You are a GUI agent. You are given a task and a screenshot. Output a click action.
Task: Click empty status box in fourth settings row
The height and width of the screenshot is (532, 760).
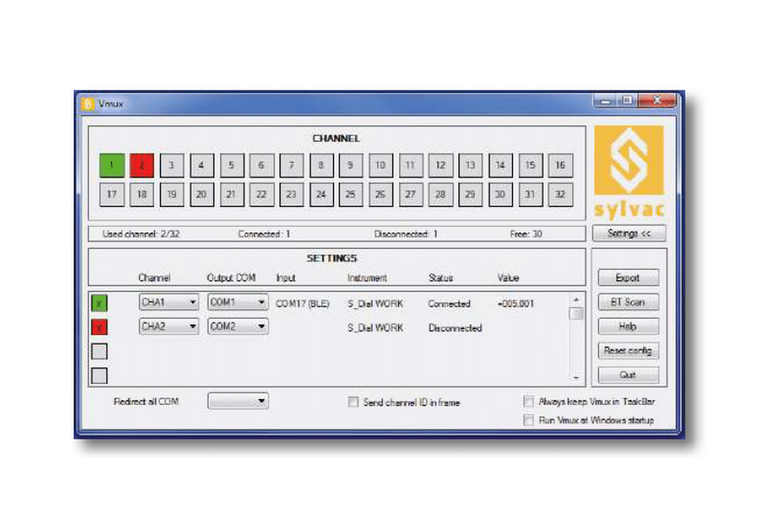coord(100,375)
